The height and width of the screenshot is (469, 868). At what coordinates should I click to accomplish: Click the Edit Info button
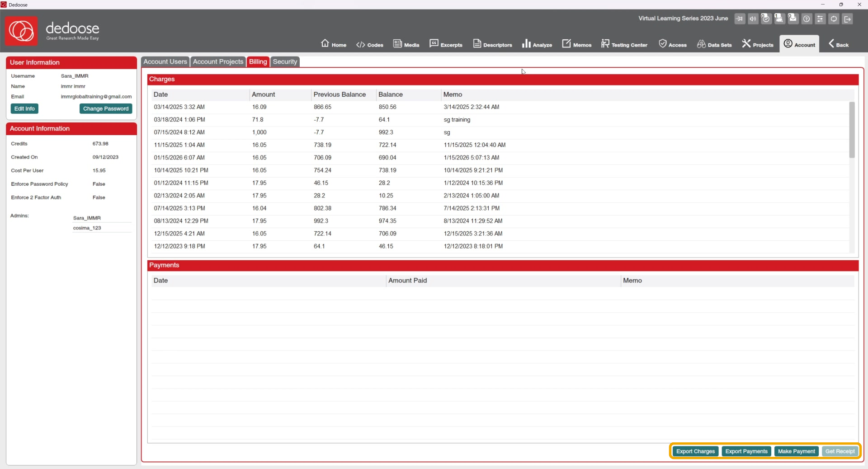pos(24,109)
